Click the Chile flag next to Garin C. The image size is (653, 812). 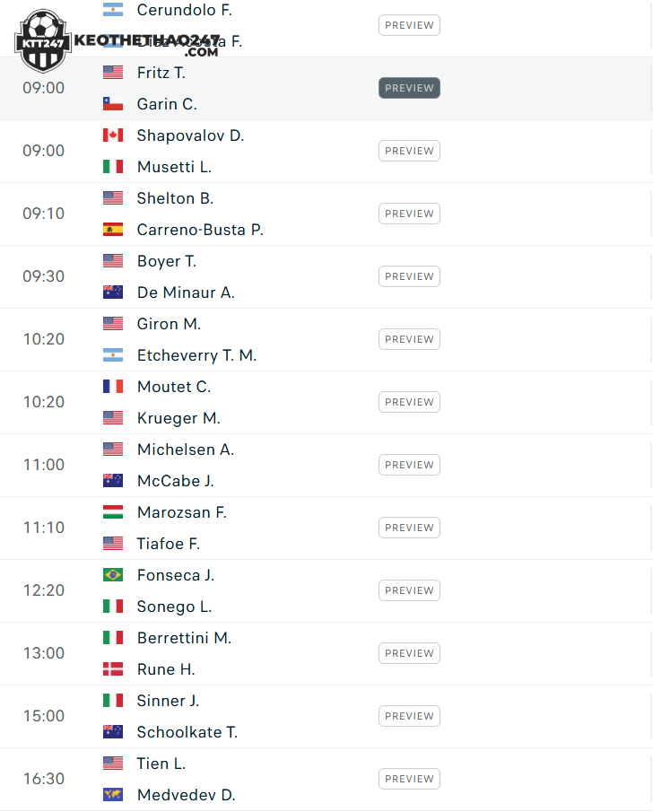tap(113, 103)
